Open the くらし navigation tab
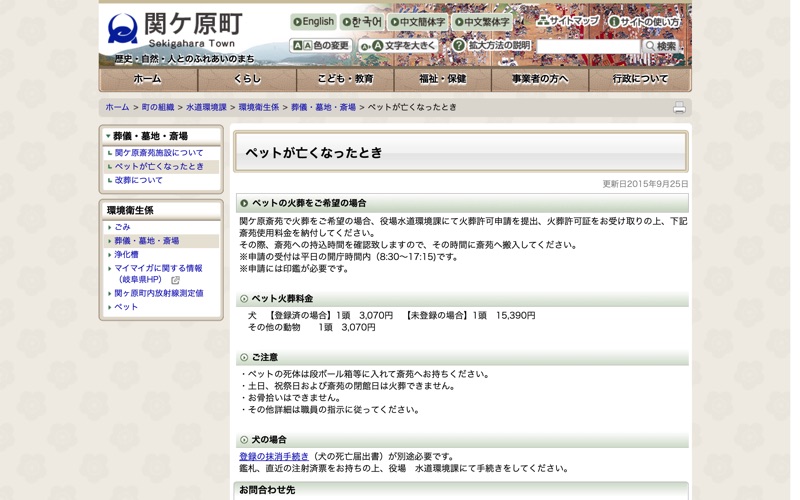Image resolution: width=800 pixels, height=500 pixels. (247, 80)
